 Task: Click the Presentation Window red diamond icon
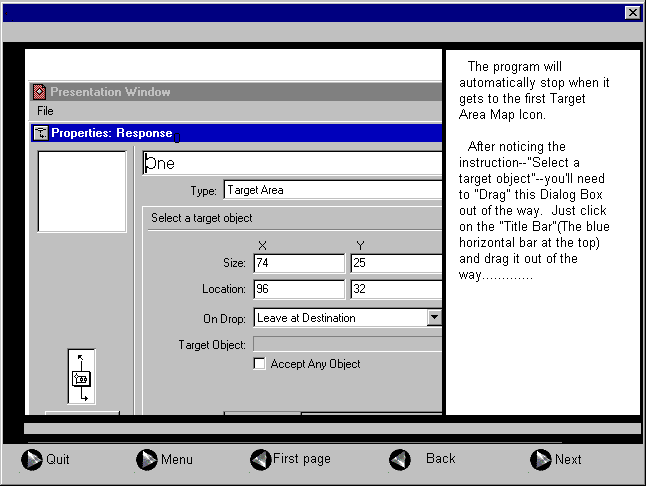click(40, 92)
